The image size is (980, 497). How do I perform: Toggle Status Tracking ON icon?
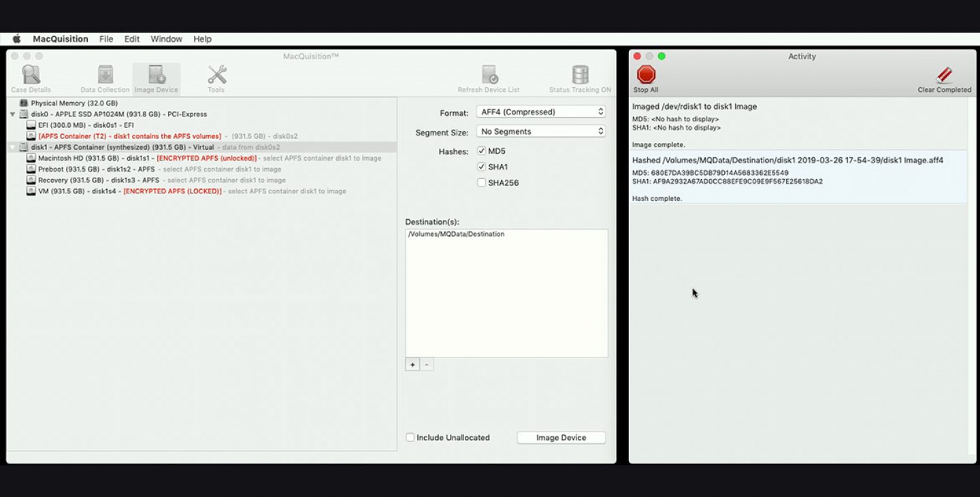click(580, 79)
